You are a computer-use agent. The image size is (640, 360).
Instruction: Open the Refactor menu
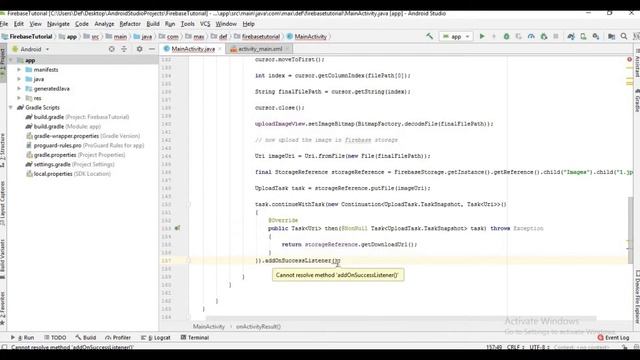(x=130, y=24)
